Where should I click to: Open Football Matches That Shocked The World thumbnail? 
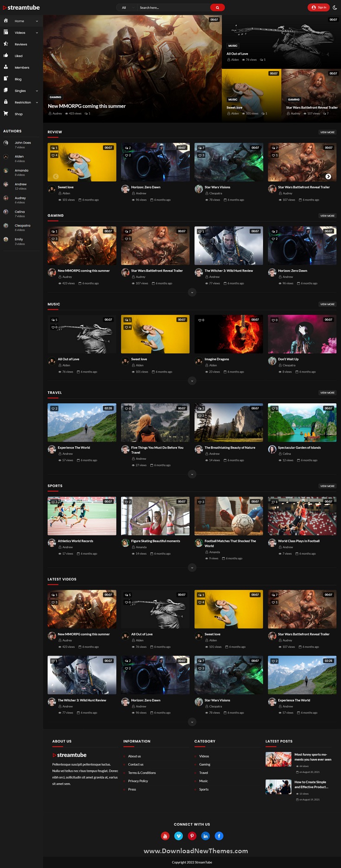(229, 516)
